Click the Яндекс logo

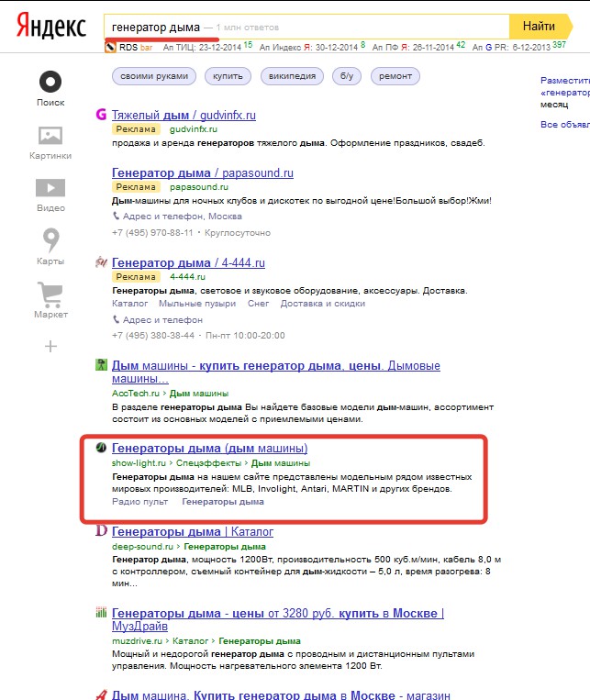click(50, 26)
